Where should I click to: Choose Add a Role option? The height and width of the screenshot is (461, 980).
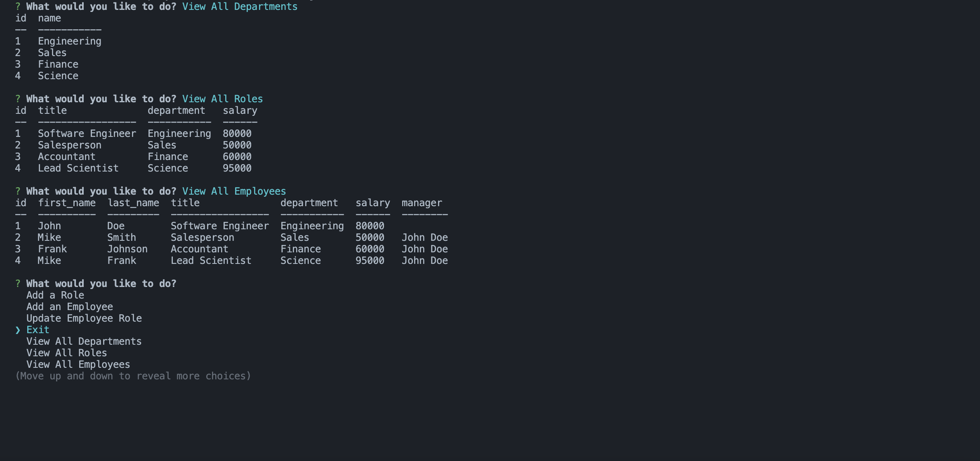(x=55, y=295)
